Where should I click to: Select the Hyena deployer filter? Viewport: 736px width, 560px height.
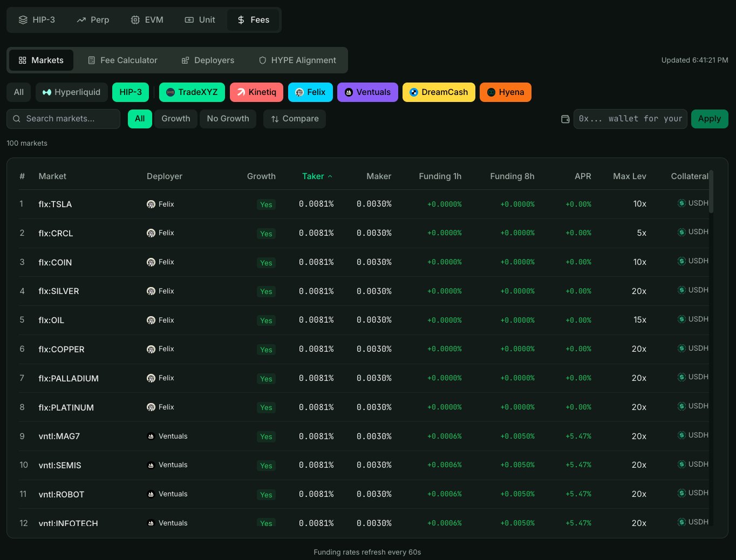pyautogui.click(x=505, y=92)
